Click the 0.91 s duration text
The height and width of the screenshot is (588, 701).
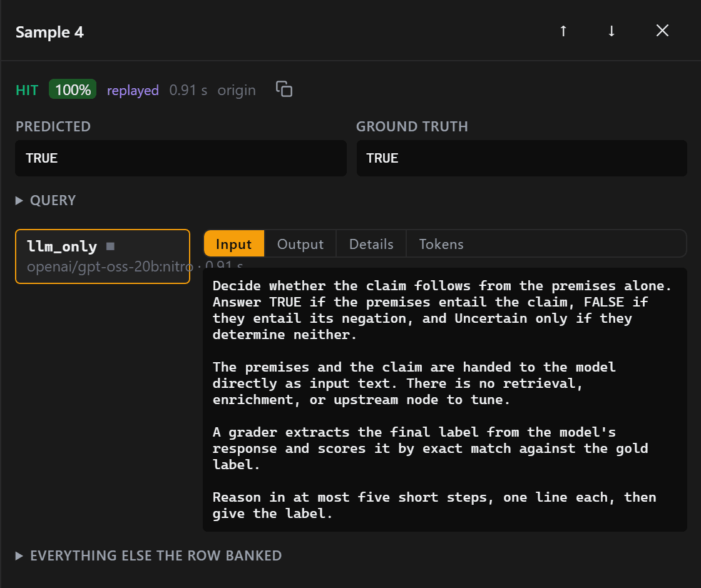coord(188,90)
